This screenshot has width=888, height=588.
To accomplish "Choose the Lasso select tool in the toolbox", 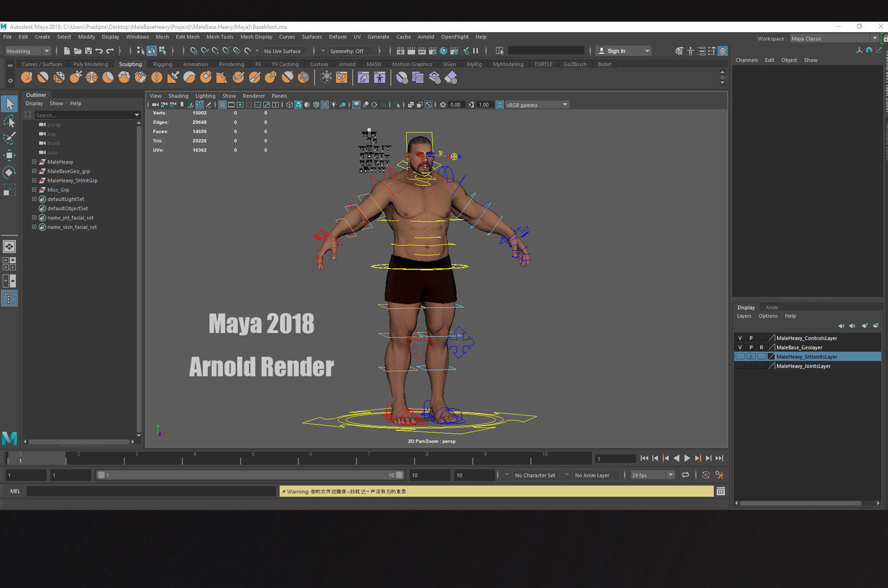I will coord(9,121).
